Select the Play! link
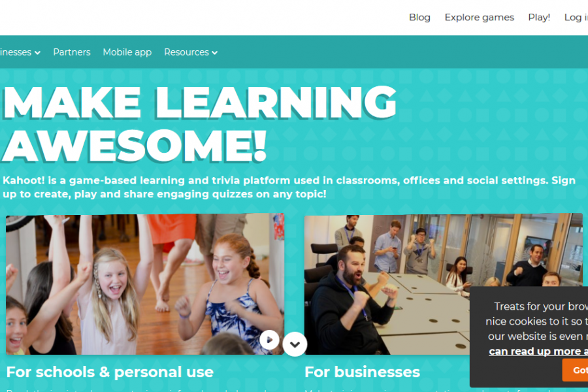This screenshot has width=588, height=392. 539,18
